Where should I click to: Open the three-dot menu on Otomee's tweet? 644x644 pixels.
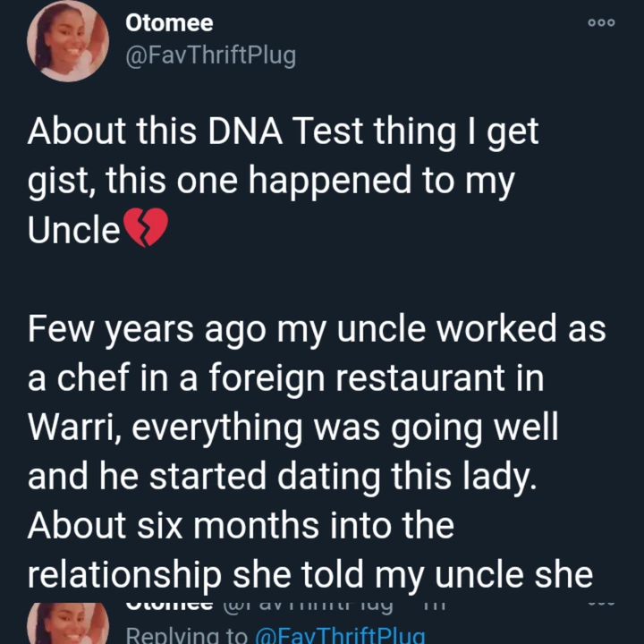pos(601,22)
